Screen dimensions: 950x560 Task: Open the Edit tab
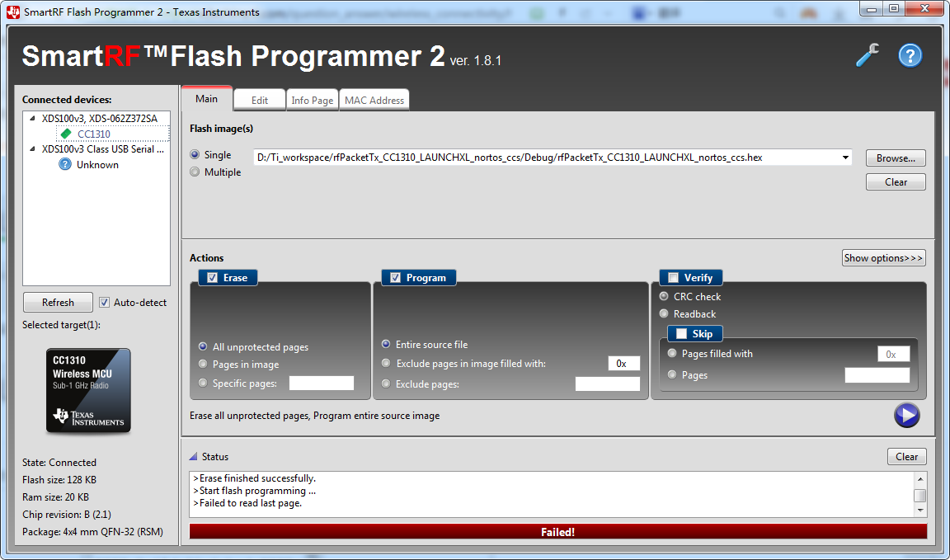(259, 101)
